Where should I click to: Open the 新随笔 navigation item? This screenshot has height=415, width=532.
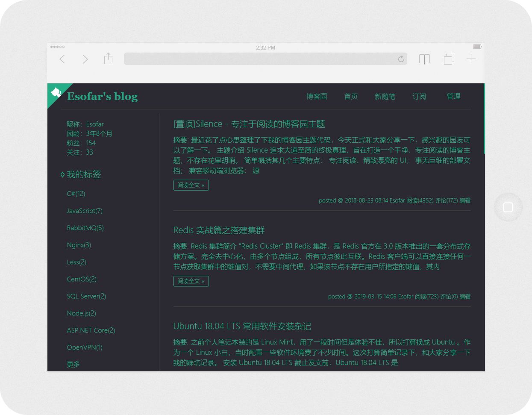click(x=385, y=97)
